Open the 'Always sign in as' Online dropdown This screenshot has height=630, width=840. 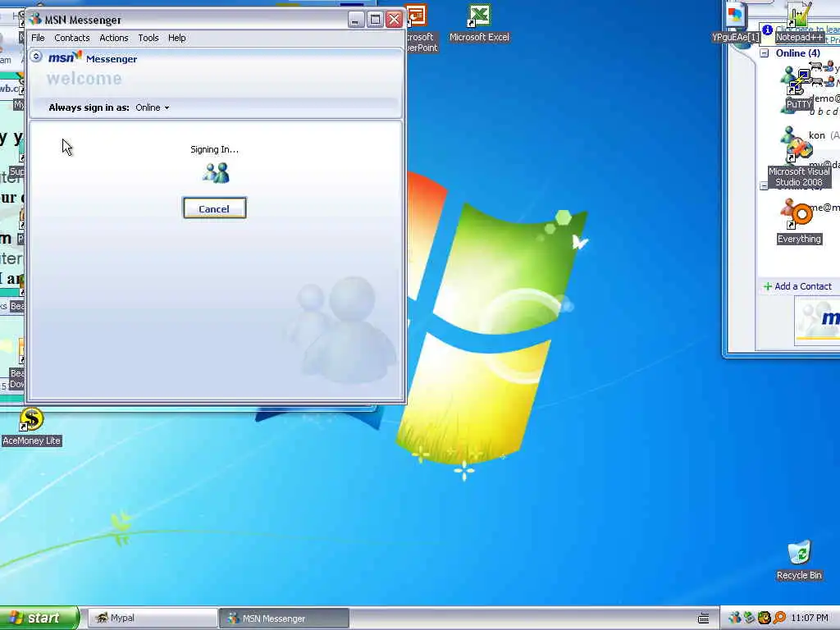click(x=152, y=107)
